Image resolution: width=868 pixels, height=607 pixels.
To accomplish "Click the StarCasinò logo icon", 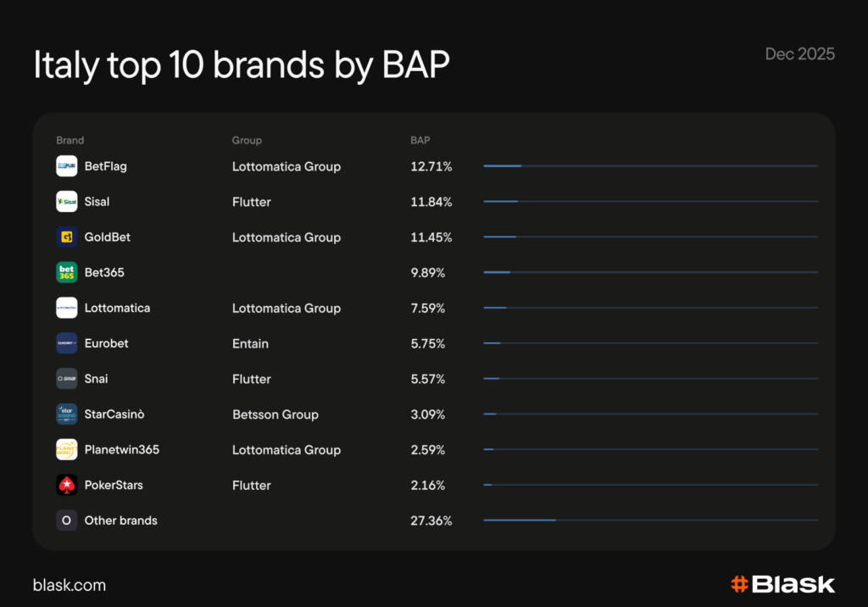I will coord(67,415).
